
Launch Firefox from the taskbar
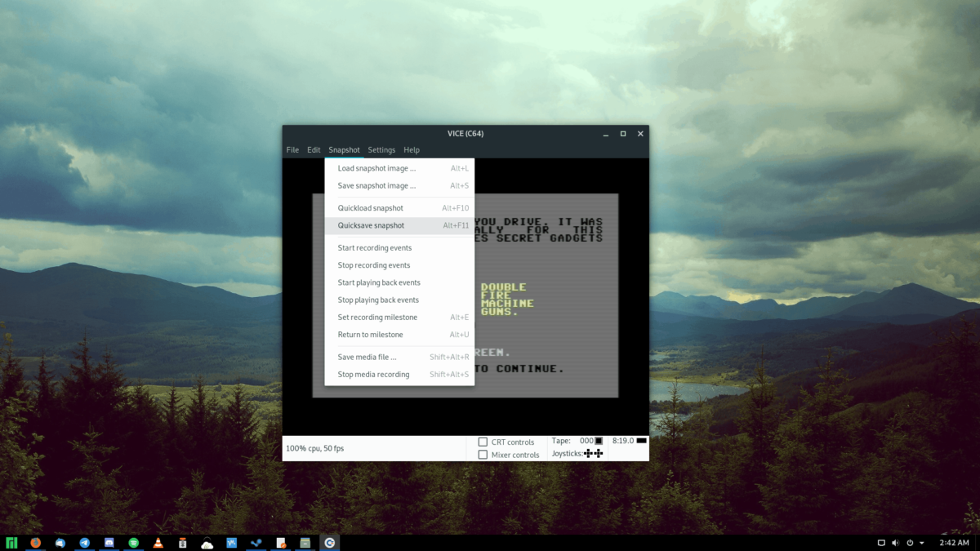click(36, 543)
